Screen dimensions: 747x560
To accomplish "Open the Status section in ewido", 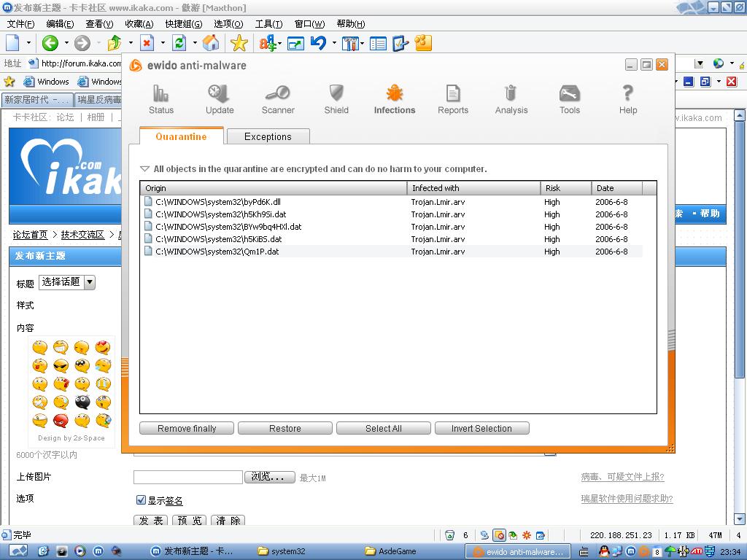I will point(161,99).
